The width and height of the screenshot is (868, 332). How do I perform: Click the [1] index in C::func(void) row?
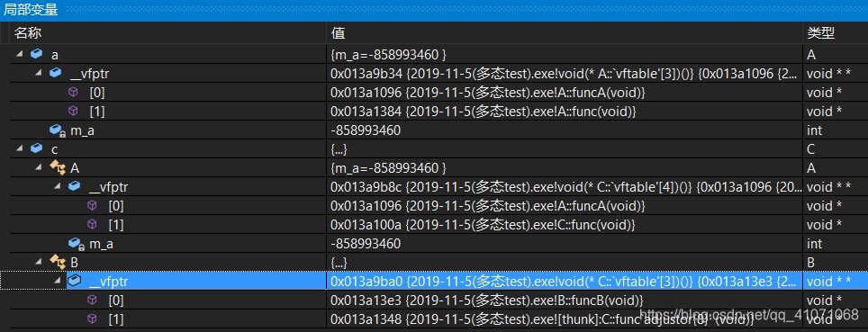115,225
